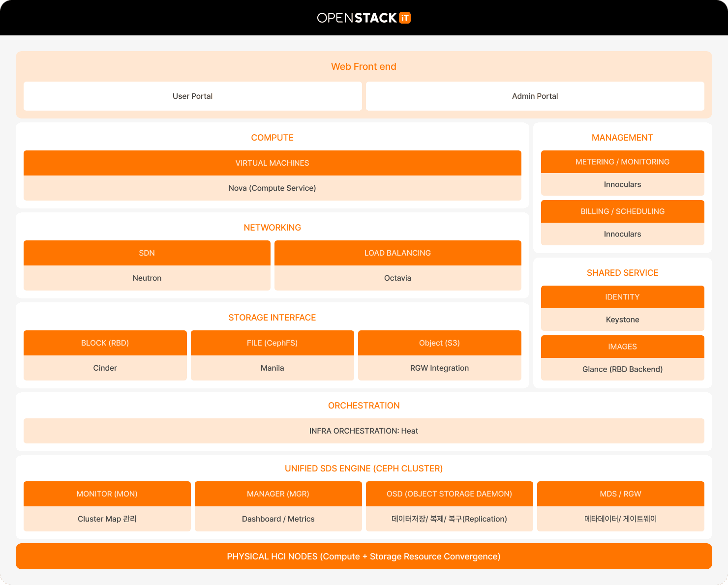Click METERING / MONITORING header
The width and height of the screenshot is (728, 585).
click(623, 162)
